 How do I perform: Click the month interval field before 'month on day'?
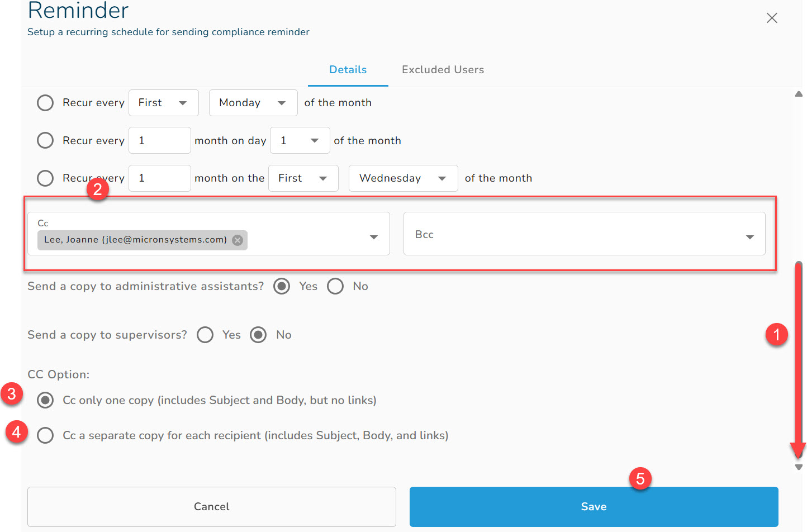coord(160,140)
